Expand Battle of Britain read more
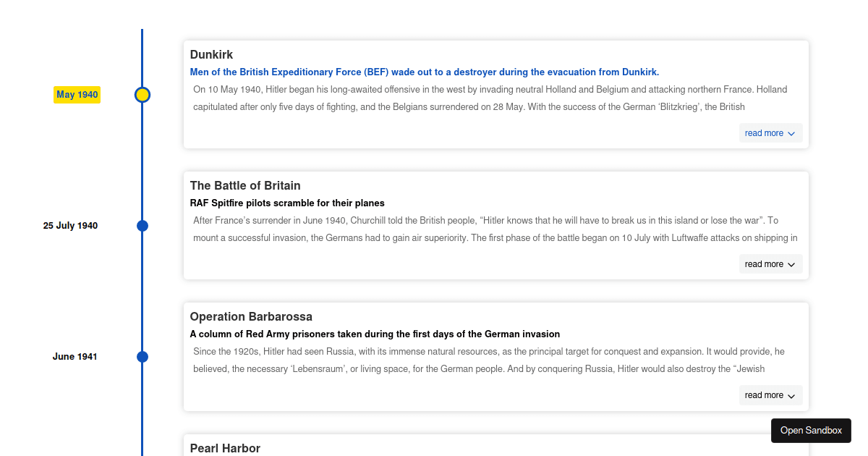 [x=770, y=264]
